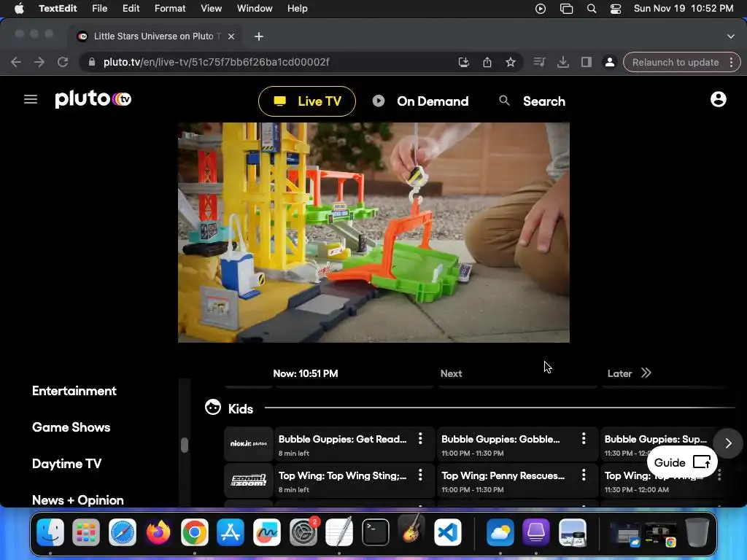
Task: Open the browser downloads icon
Action: pos(562,62)
